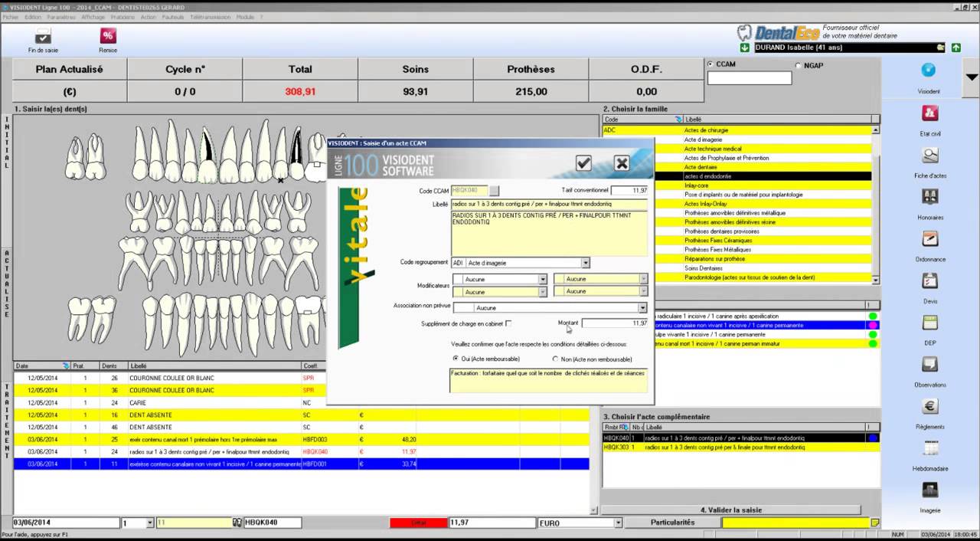Tick Supplément de charge en cabinet checkbox
Viewport: 980px width, 541px height.
tap(508, 323)
